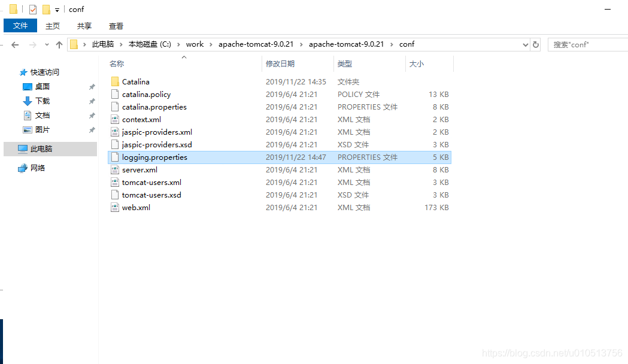Select the catalina.properties file icon
Screen dimensions: 628x364
[x=115, y=107]
